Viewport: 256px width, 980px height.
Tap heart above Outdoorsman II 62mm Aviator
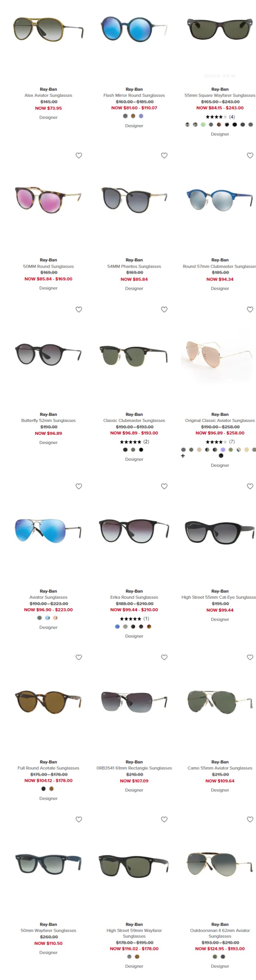250,819
